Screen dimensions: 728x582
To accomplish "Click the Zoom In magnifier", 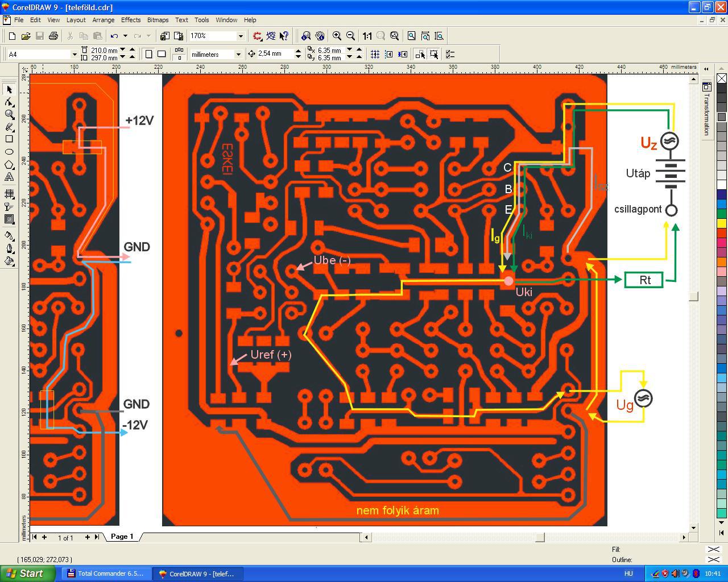I will (x=337, y=36).
